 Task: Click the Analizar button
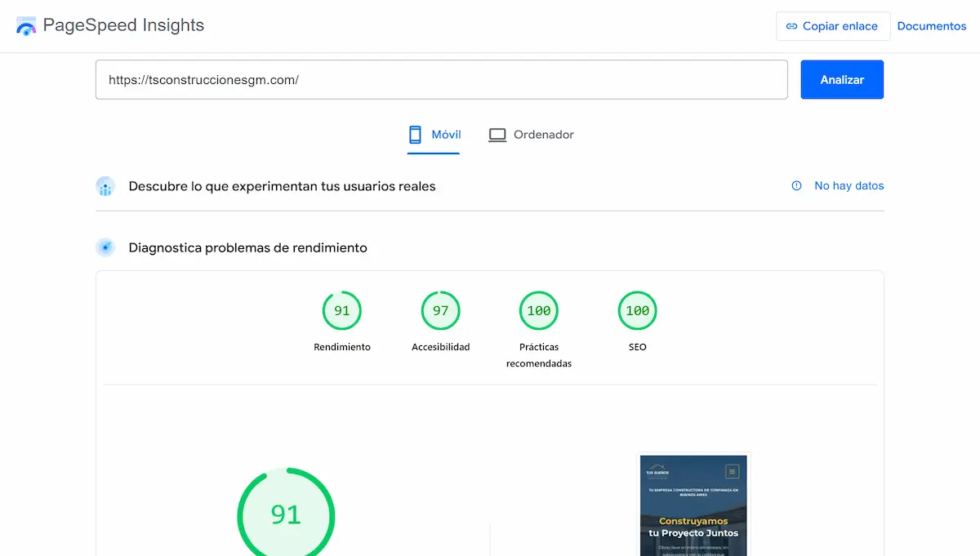[x=842, y=79]
